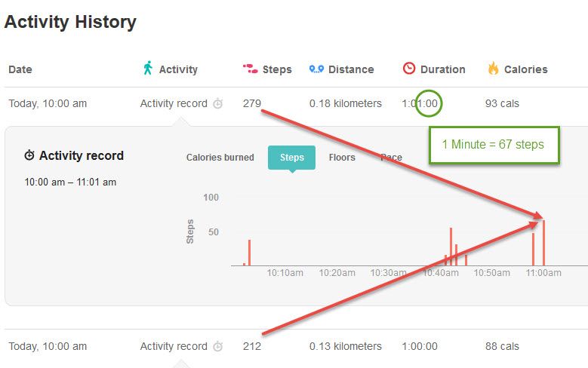This screenshot has height=368, width=588.
Task: Click the blue map pins Distance icon
Action: tap(316, 69)
